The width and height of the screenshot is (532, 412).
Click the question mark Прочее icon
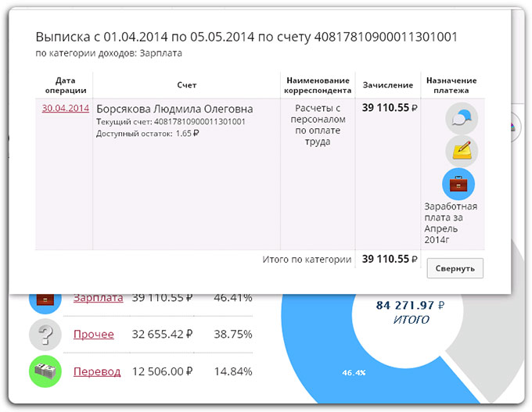[45, 335]
